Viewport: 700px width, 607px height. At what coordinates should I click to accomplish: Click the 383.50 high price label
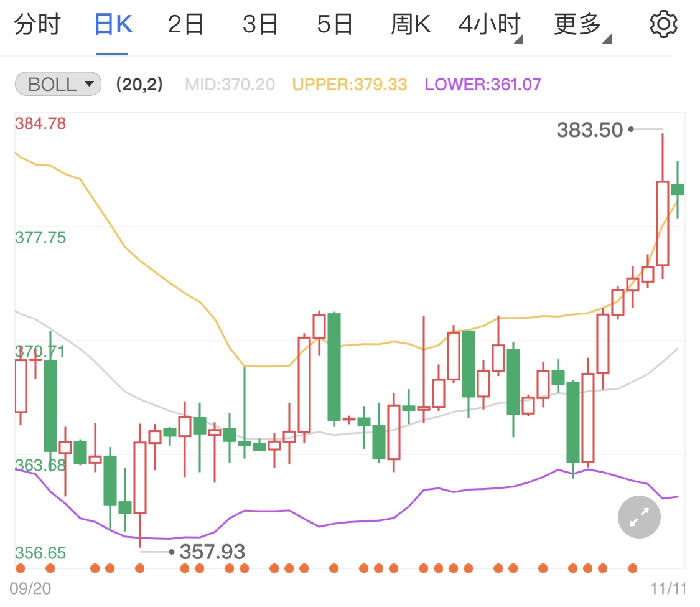pos(589,130)
